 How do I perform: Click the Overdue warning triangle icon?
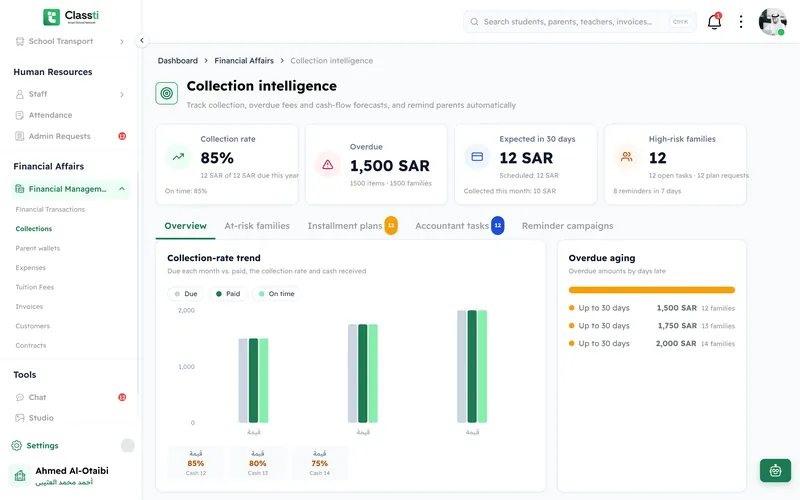(328, 164)
